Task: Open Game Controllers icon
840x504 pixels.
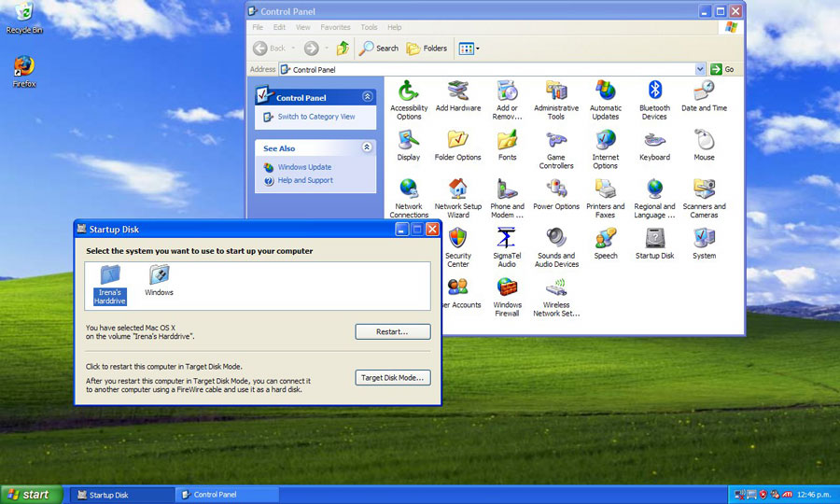Action: click(x=556, y=149)
